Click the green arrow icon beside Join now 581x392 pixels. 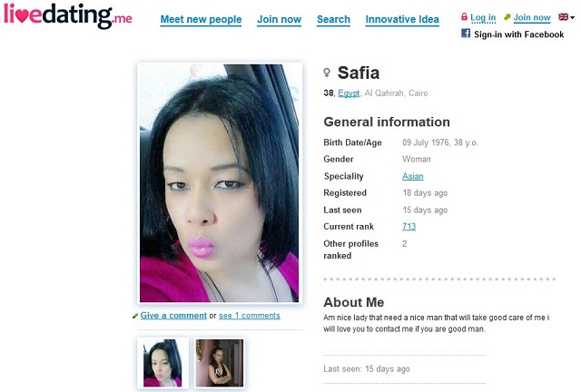tap(507, 17)
